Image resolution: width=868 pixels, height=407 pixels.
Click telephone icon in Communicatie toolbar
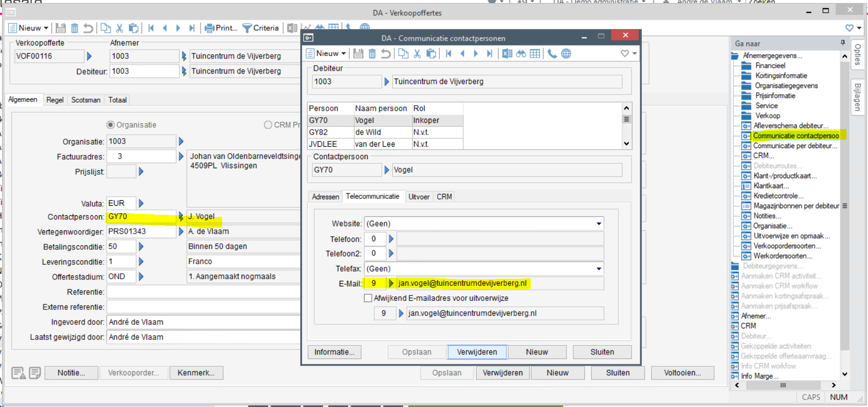pyautogui.click(x=552, y=54)
